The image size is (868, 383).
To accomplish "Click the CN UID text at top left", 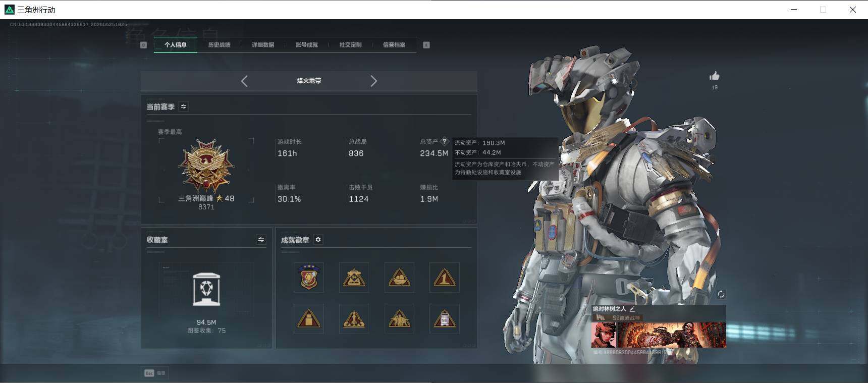I will (69, 24).
